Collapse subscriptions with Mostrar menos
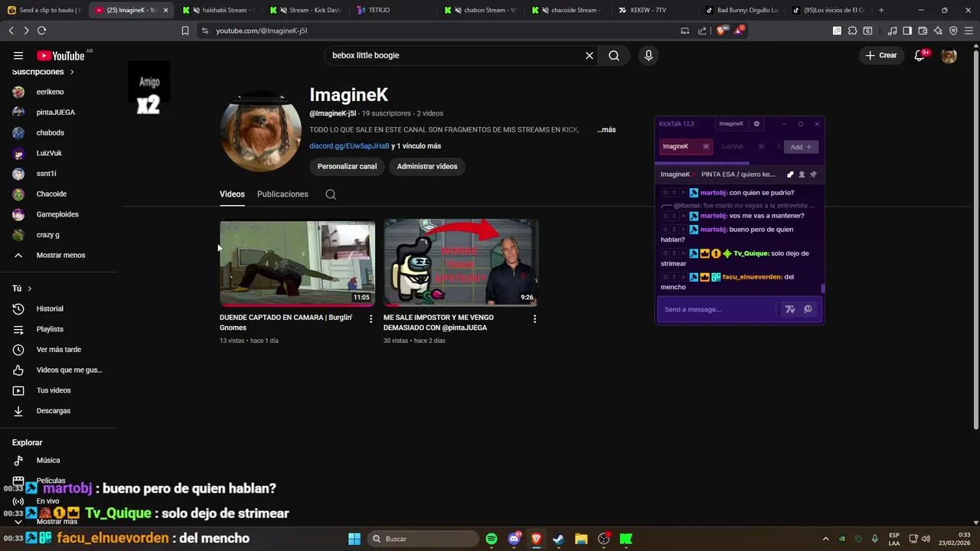This screenshot has width=980, height=551. pos(58,255)
